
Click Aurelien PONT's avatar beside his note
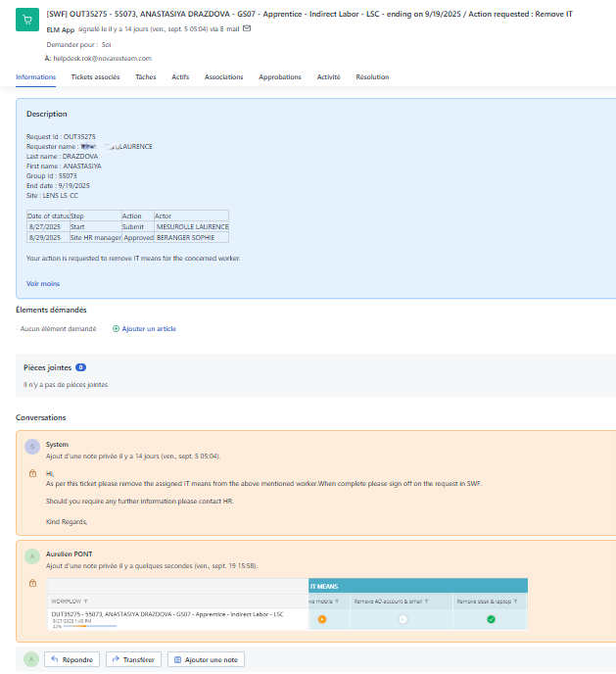click(x=32, y=556)
